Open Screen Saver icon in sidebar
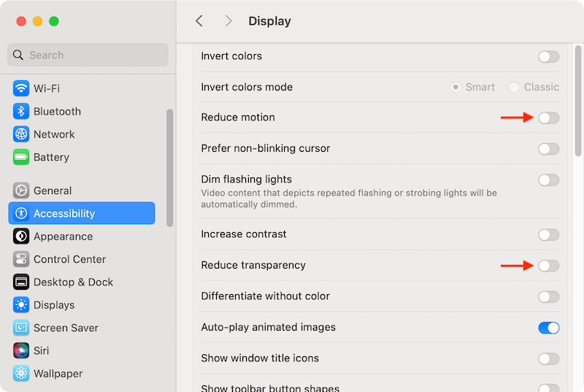 click(x=21, y=328)
